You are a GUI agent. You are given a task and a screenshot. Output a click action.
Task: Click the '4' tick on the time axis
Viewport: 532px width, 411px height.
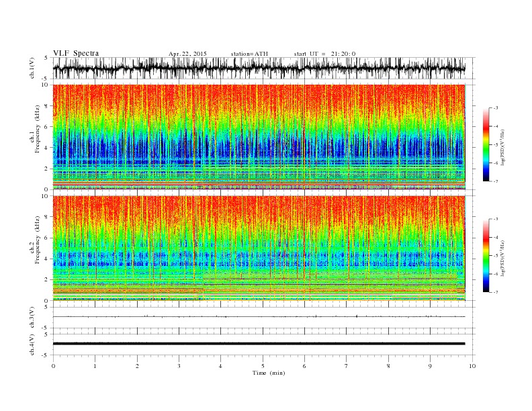[x=221, y=366]
